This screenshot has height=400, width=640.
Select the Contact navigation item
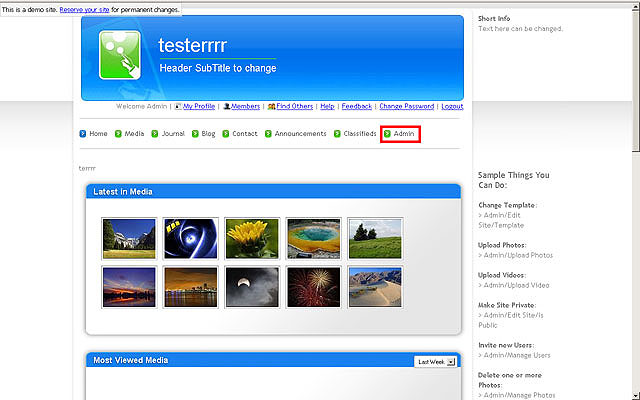pyautogui.click(x=244, y=133)
